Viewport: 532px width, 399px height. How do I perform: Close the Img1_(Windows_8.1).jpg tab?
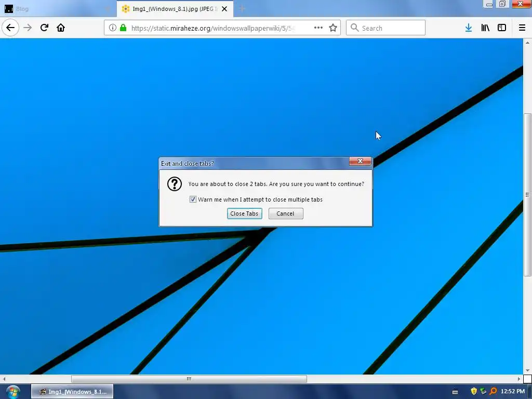pos(224,9)
